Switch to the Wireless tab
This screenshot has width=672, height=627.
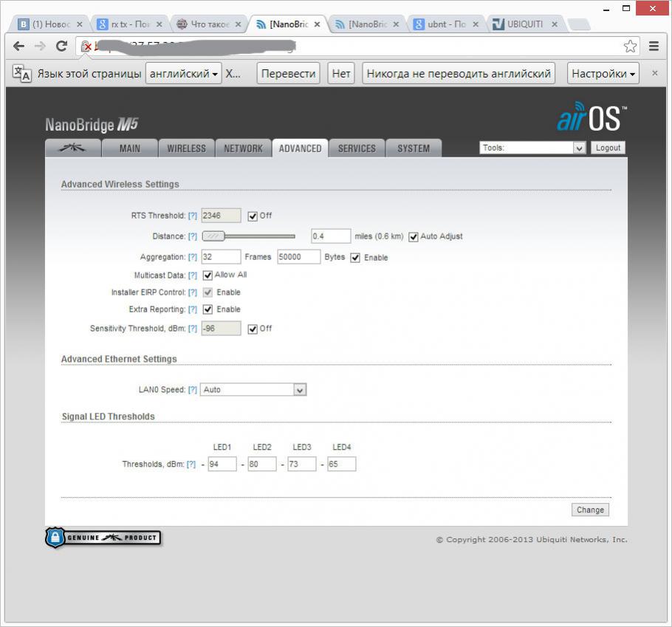point(186,148)
